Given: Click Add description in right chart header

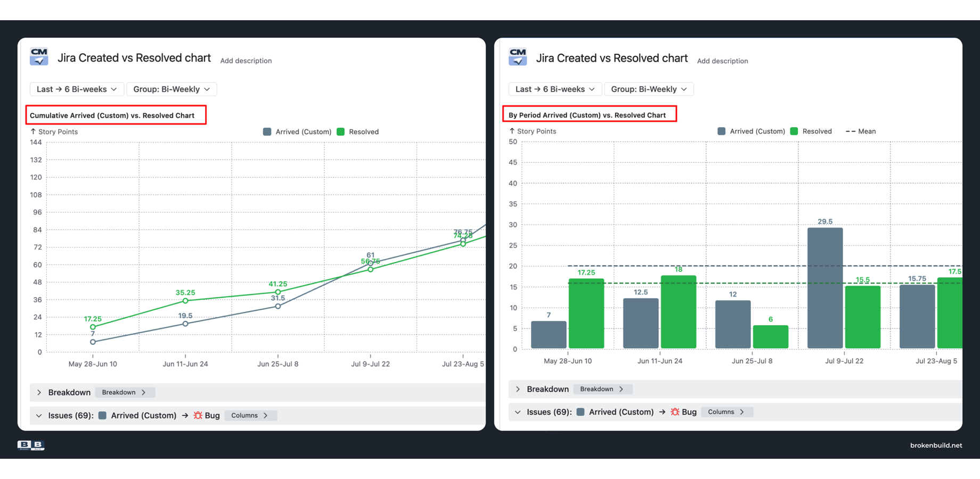Looking at the screenshot, I should tap(723, 61).
